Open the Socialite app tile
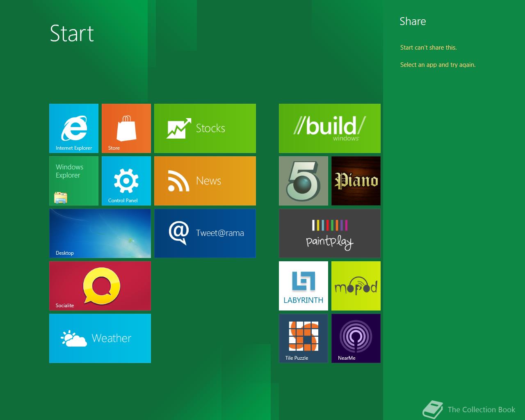 tap(100, 286)
